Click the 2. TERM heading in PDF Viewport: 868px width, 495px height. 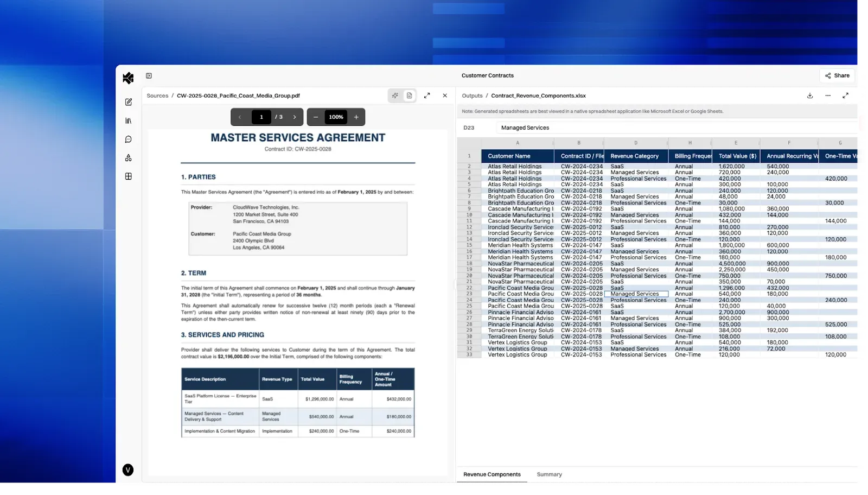[x=194, y=274]
